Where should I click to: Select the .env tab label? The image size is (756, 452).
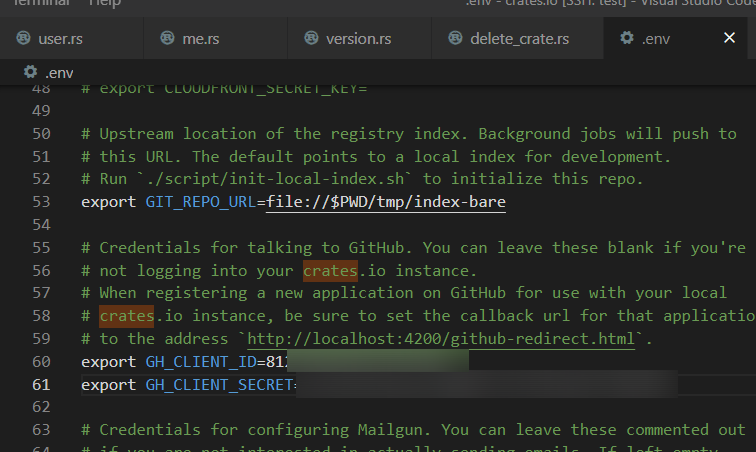(656, 39)
